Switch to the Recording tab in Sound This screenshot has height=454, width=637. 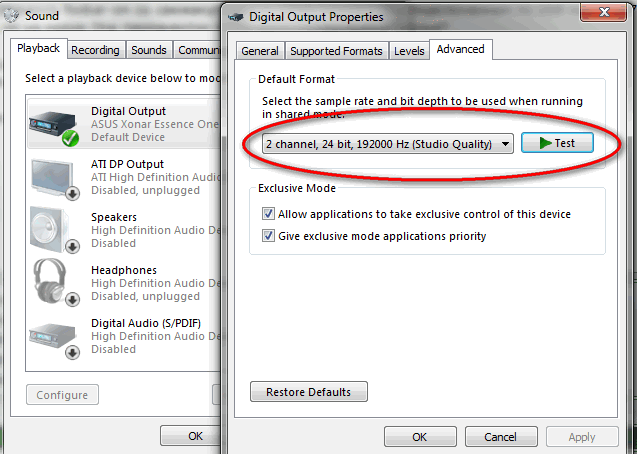pyautogui.click(x=95, y=50)
